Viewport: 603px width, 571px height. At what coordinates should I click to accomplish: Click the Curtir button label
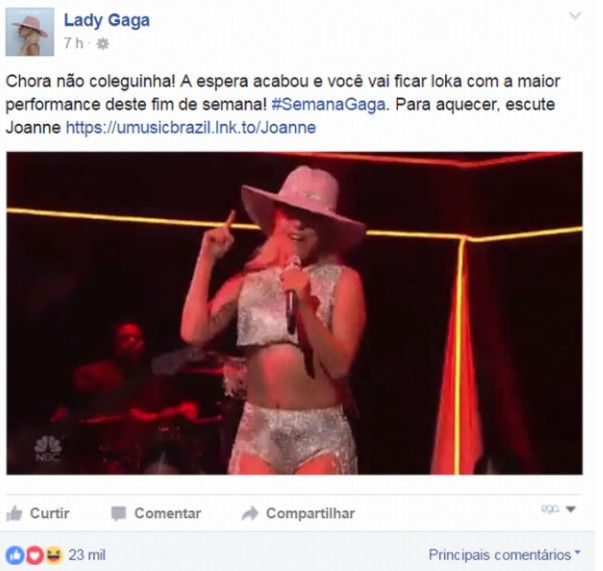[x=50, y=513]
